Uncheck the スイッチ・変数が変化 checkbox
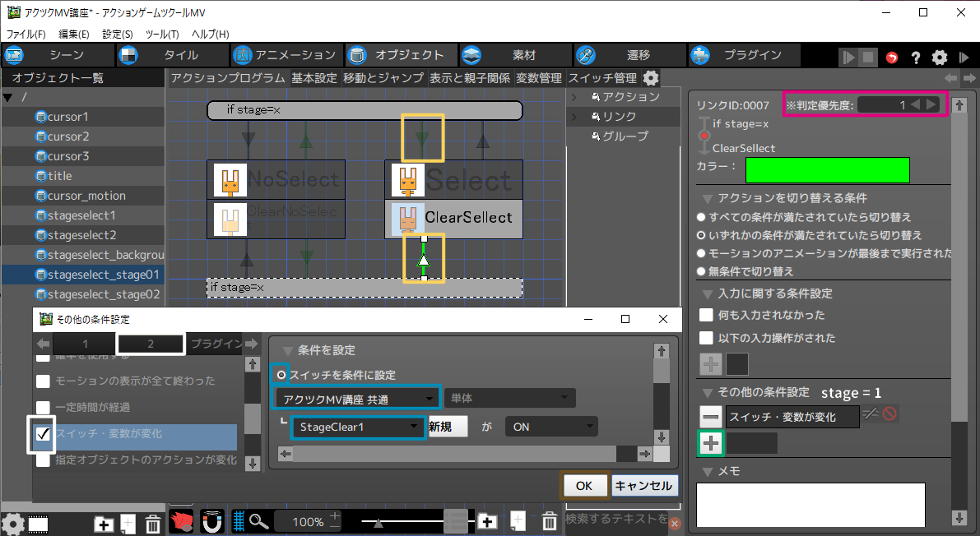Screen dimensions: 980x536 click(44, 433)
